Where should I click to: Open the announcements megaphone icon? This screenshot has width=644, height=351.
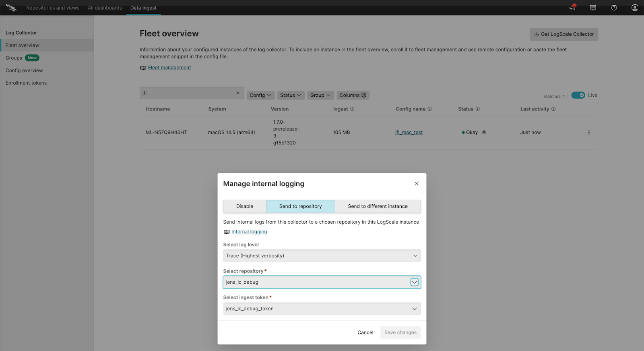click(572, 8)
